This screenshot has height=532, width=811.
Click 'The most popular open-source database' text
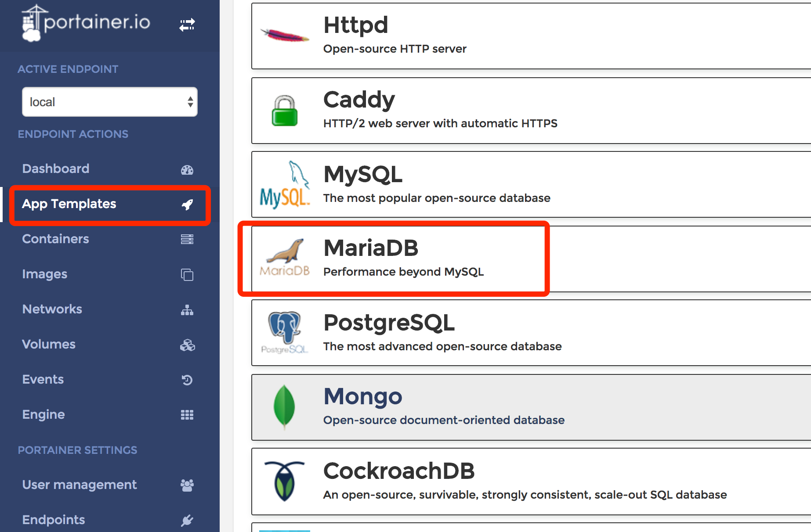437,198
